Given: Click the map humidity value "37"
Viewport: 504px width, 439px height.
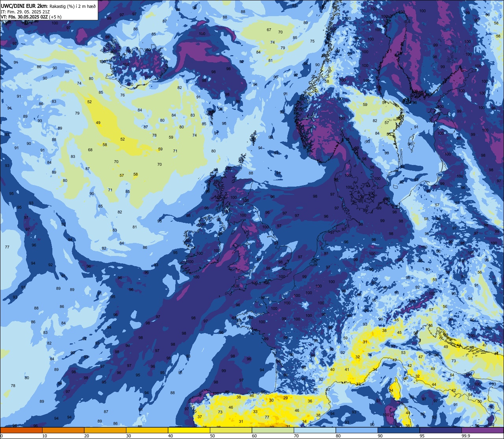Looking at the screenshot, I should click(x=200, y=417).
